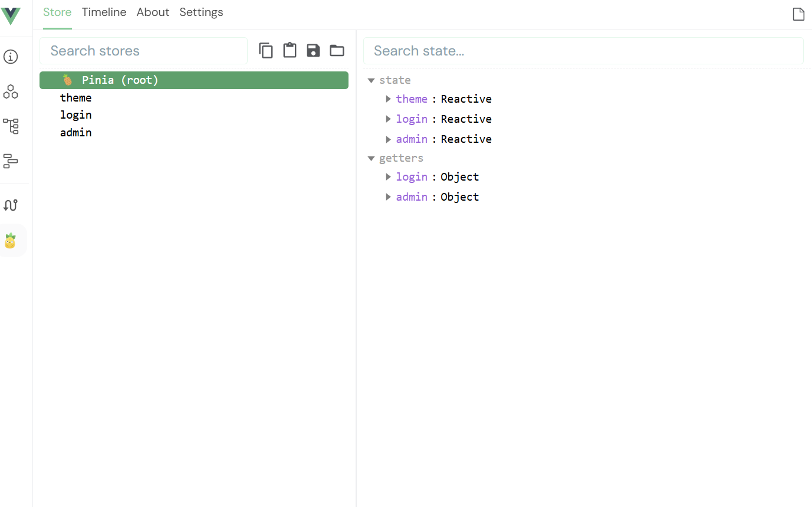This screenshot has width=812, height=507.
Task: Expand admin Reactive under state
Action: click(389, 139)
